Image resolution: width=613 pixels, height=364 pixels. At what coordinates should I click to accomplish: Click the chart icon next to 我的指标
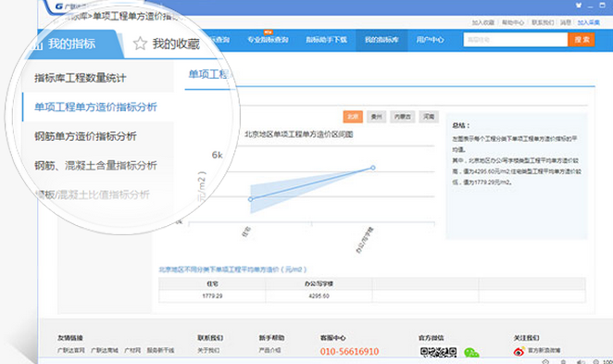click(x=38, y=44)
